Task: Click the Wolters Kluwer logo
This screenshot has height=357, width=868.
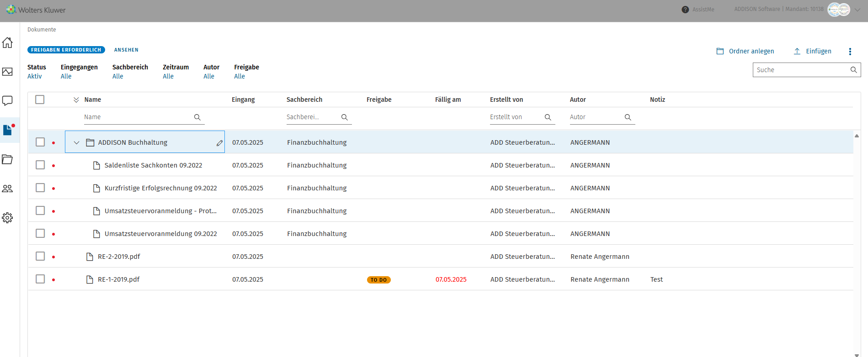Action: point(36,10)
